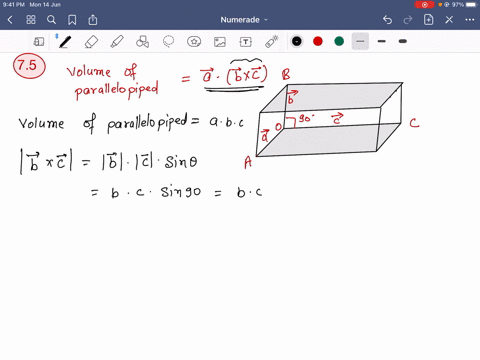Enable the Laser pointer tool

[272, 42]
